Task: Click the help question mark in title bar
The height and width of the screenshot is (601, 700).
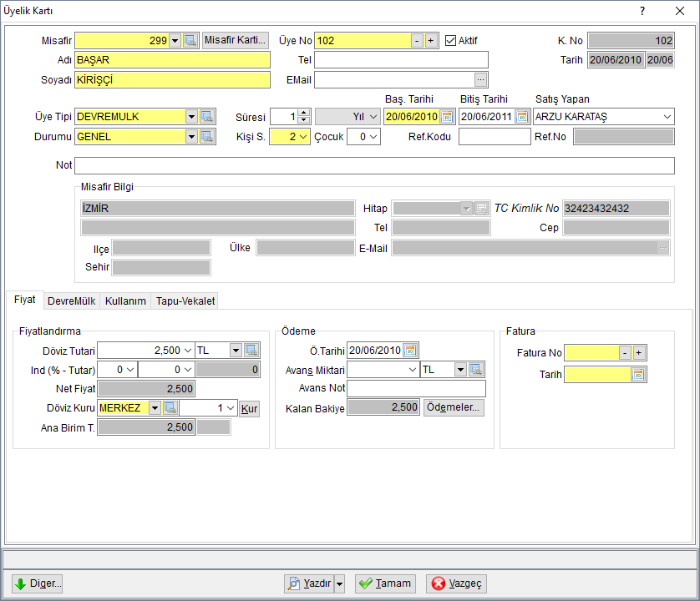Action: point(642,11)
